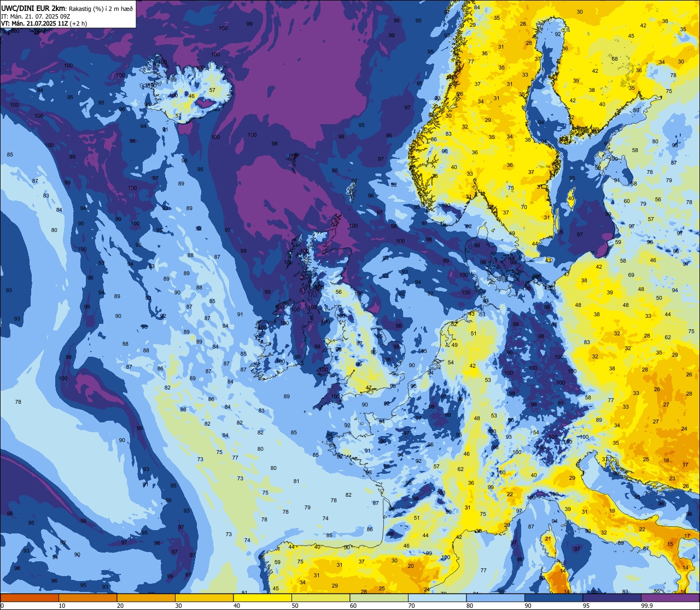Click the '80' label on the color scale
The image size is (700, 610).
[x=470, y=606]
